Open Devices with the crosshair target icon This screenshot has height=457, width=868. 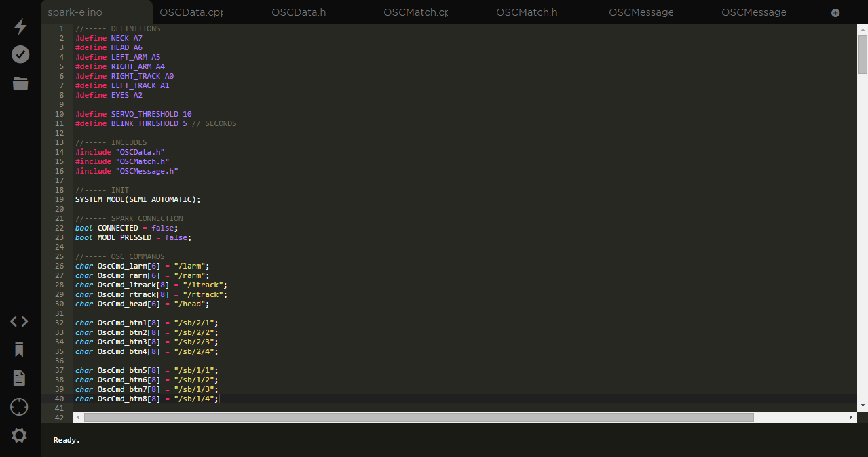coord(19,407)
